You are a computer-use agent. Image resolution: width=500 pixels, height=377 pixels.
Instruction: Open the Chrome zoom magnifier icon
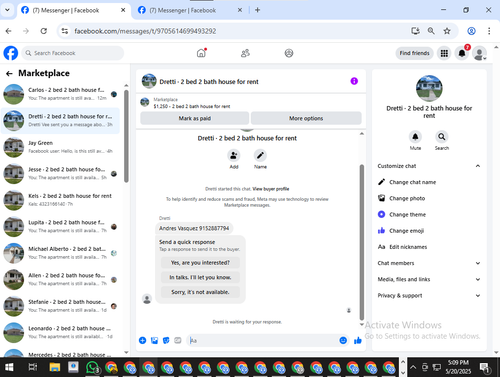(431, 31)
